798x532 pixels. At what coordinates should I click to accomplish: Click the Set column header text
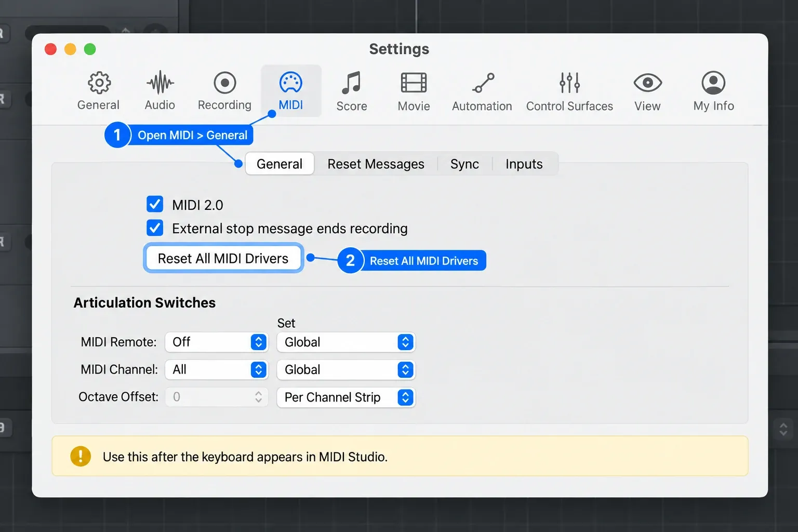286,323
